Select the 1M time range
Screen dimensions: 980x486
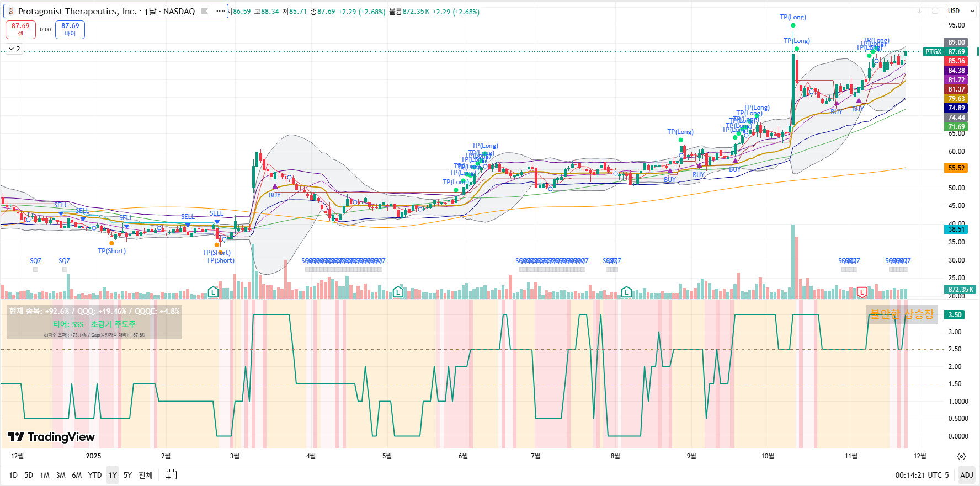(x=45, y=475)
